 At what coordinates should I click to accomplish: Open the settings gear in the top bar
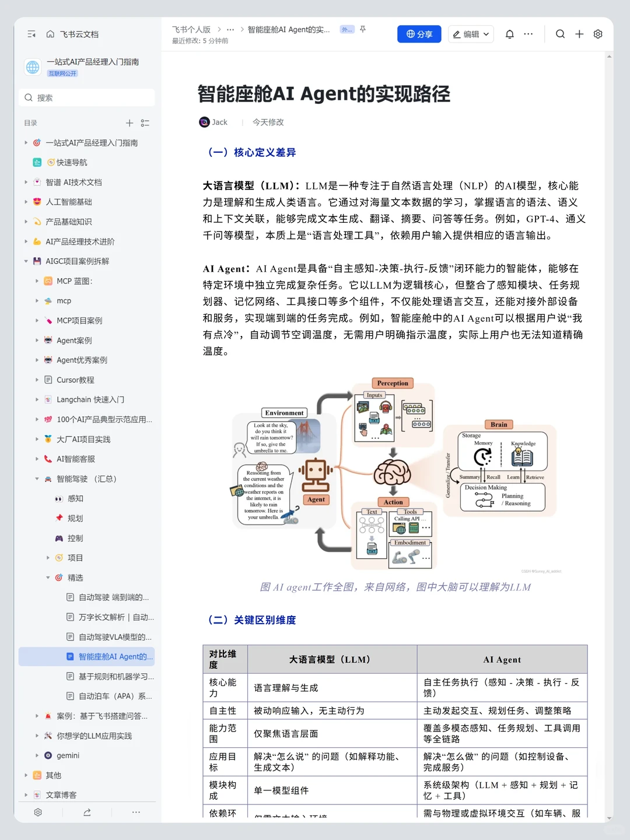[598, 34]
